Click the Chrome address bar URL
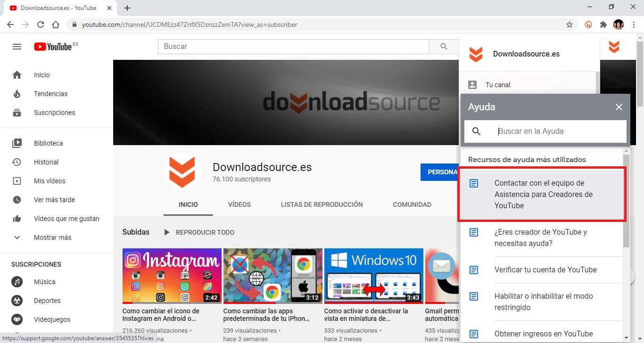 (190, 24)
